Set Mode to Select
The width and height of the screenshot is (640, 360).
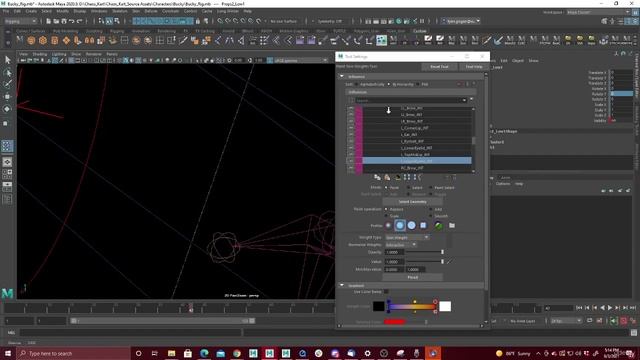pyautogui.click(x=409, y=188)
